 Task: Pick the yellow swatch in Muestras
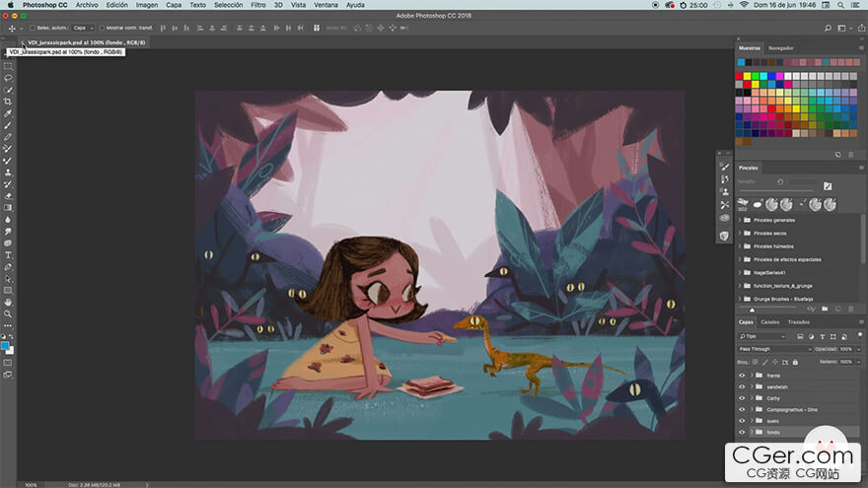[748, 76]
